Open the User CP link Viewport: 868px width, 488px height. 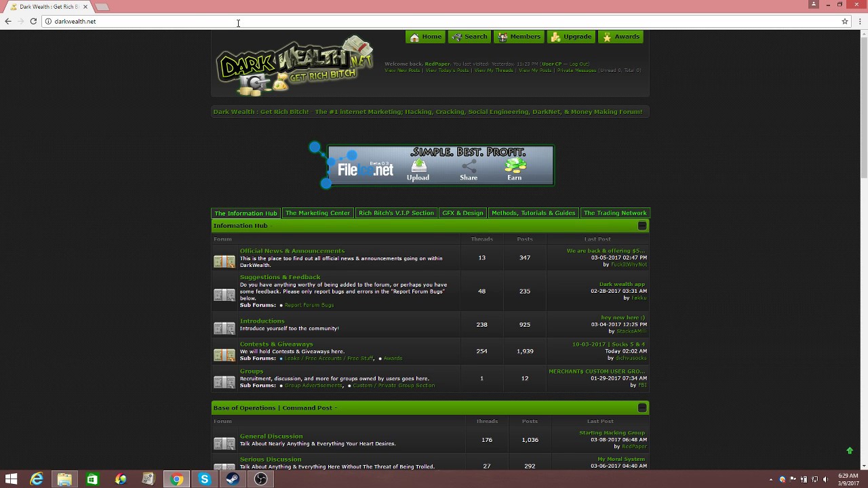pyautogui.click(x=551, y=64)
